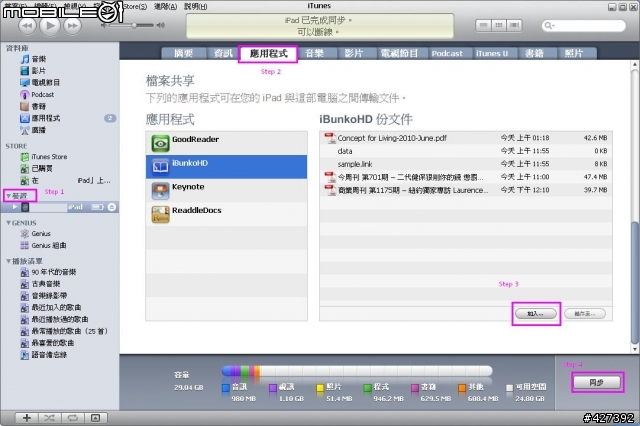640x426 pixels.
Task: Switch to the iTunes U tab
Action: coord(492,53)
